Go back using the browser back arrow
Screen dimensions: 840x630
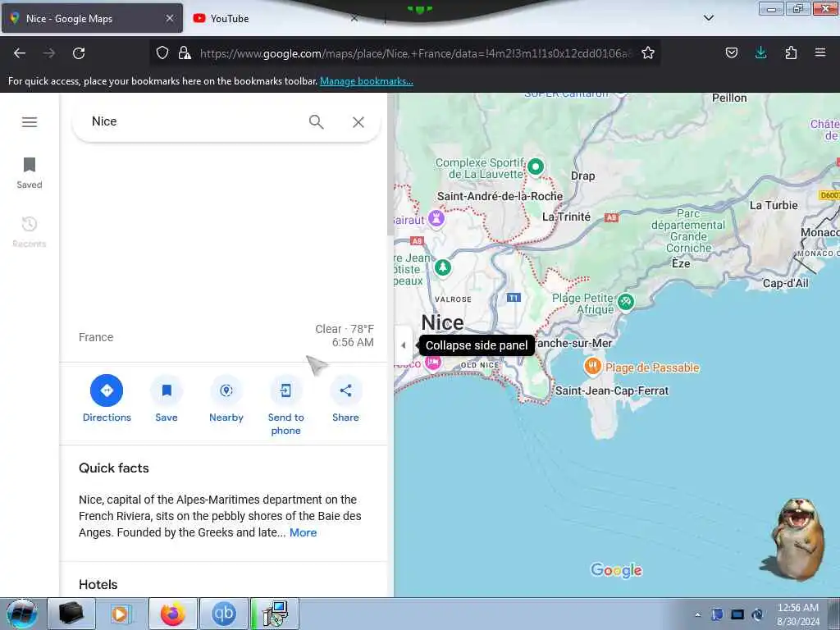(20, 53)
